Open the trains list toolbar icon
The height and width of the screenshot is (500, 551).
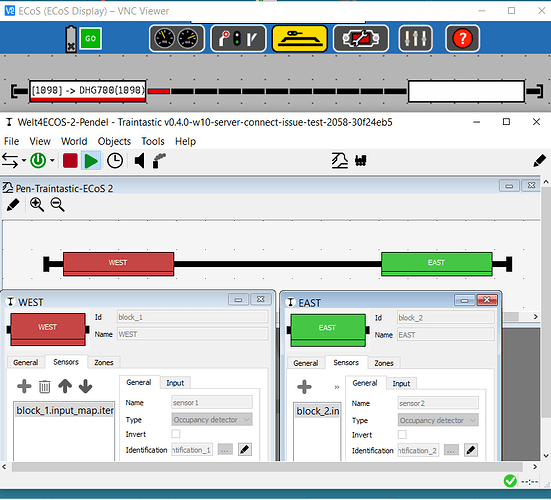pyautogui.click(x=361, y=161)
